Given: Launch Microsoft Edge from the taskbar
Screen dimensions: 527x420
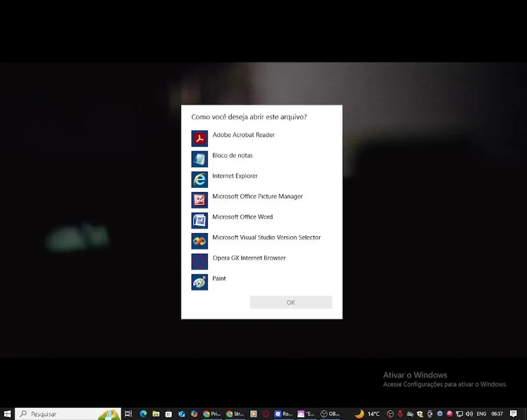Looking at the screenshot, I should click(x=143, y=414).
